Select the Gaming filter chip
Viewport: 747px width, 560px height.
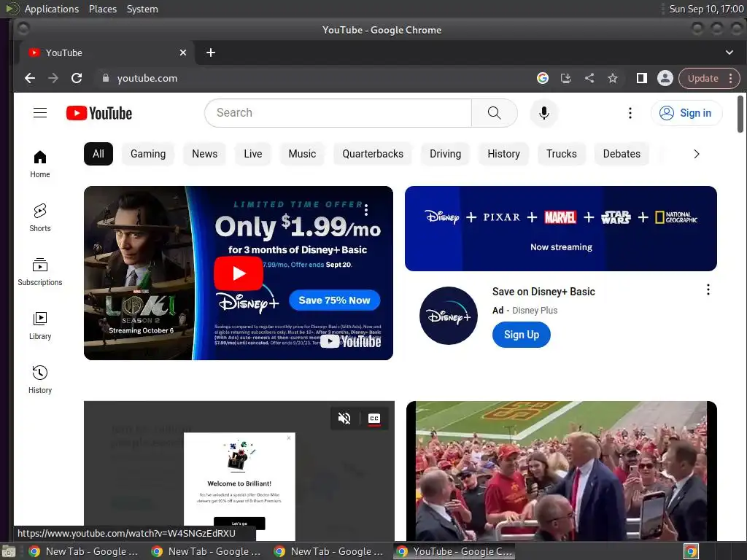tap(148, 154)
